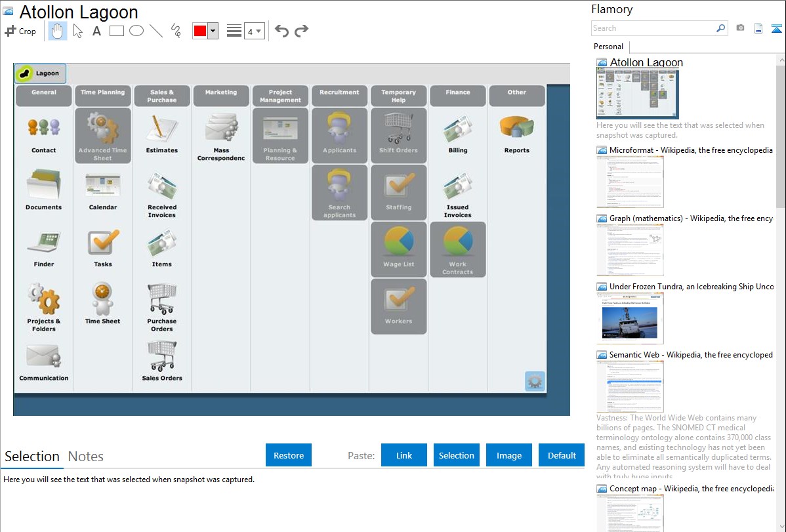Click the camera capture icon
The image size is (786, 532).
pos(740,28)
